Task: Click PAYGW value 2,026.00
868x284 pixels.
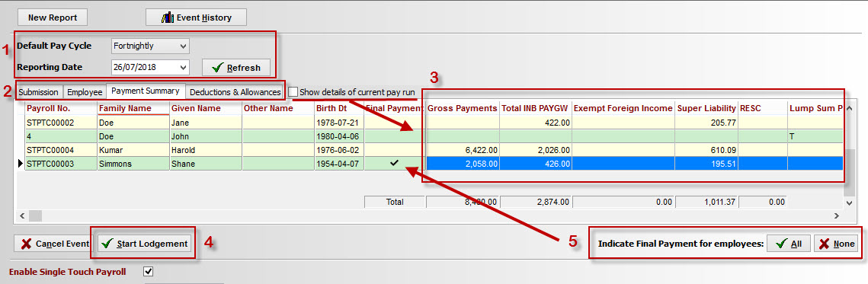Action: [535, 150]
